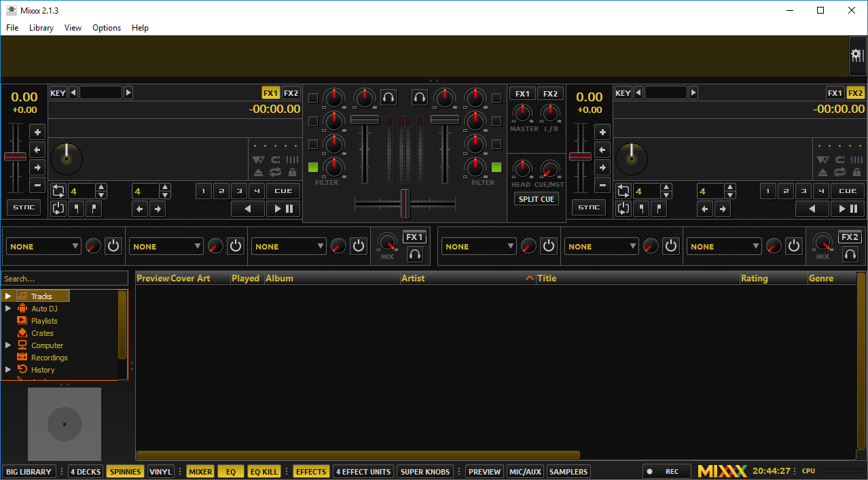The width and height of the screenshot is (868, 480).
Task: Click left deck reloop/exit loop icon
Action: 58,209
